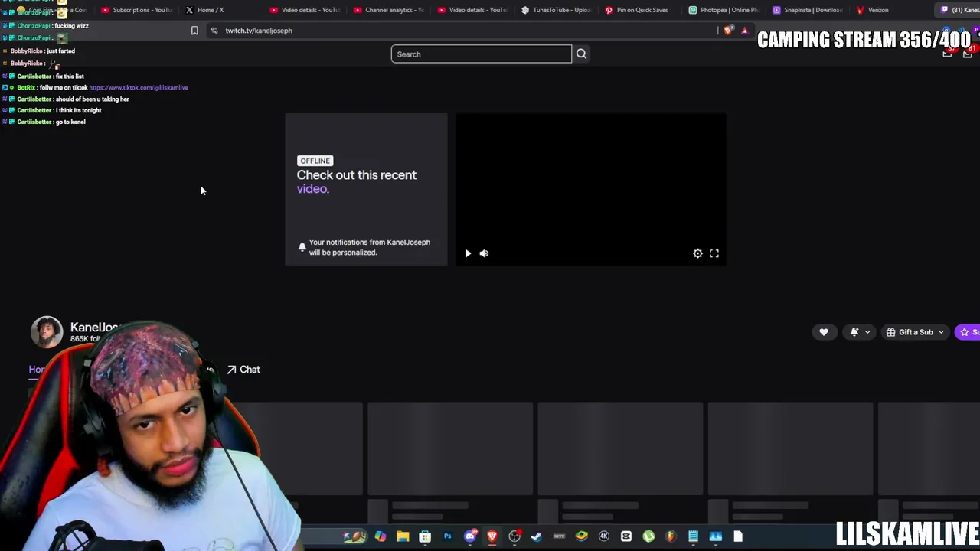Screen dimensions: 980x551
Task: Focus the Twitch Search field
Action: [481, 54]
